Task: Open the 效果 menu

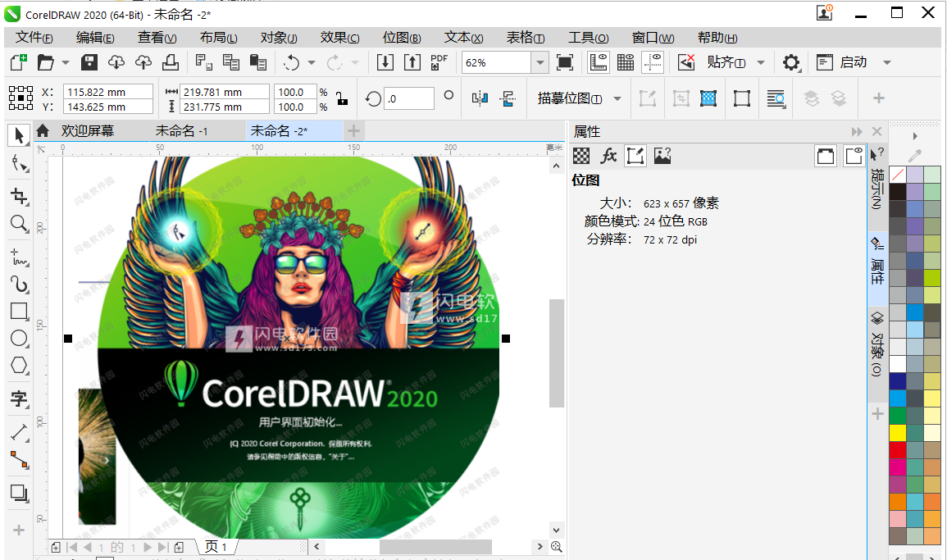Action: tap(340, 38)
